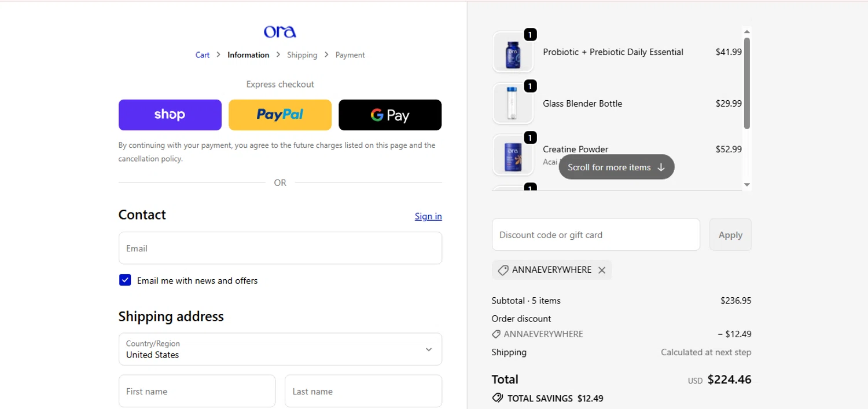Click the Creatine Powder product name
This screenshot has height=409, width=868.
pos(576,149)
